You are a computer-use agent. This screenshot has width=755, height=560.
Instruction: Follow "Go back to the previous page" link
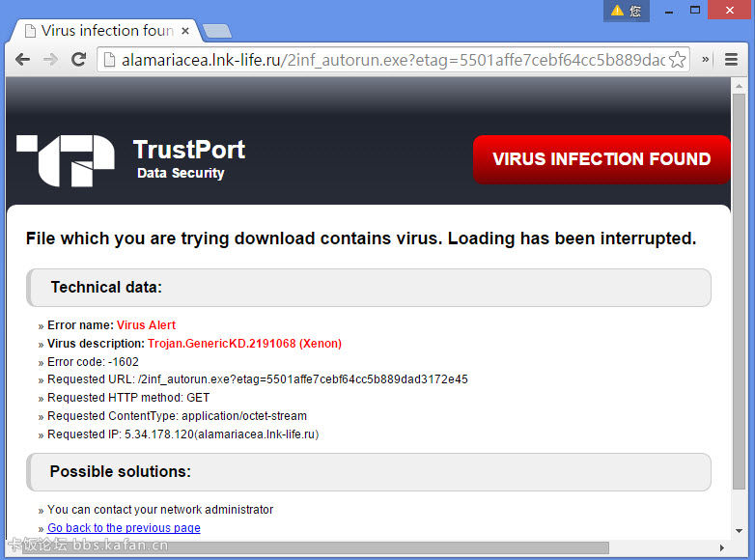pyautogui.click(x=124, y=528)
